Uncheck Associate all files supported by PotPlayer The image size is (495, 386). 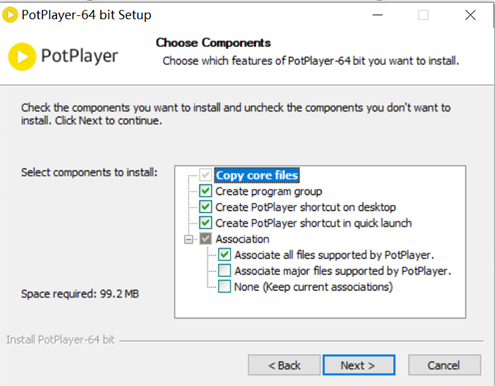(x=224, y=255)
